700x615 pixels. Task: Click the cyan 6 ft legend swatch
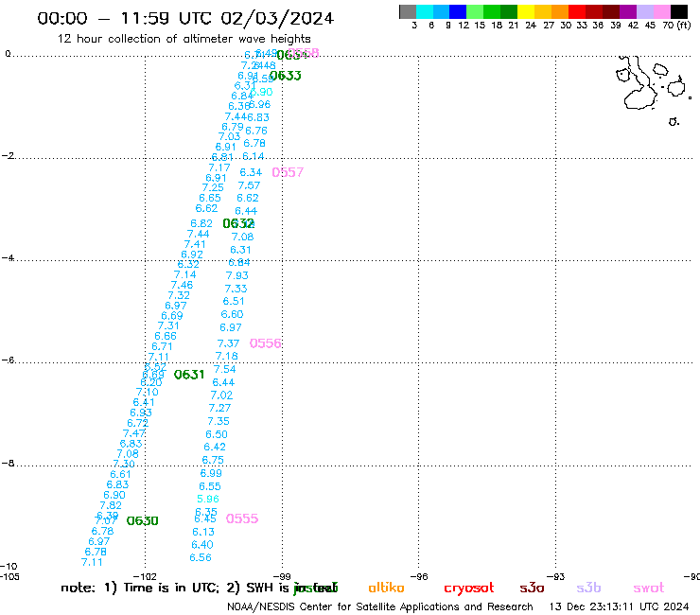(x=425, y=12)
